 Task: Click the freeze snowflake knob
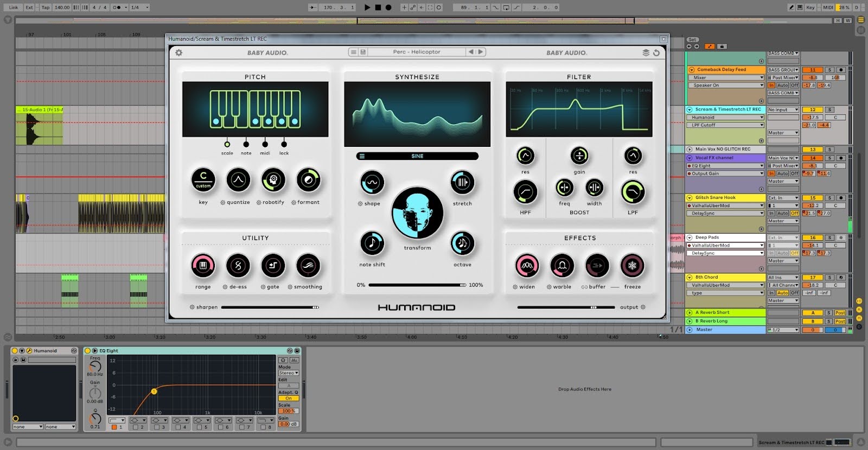pyautogui.click(x=632, y=266)
